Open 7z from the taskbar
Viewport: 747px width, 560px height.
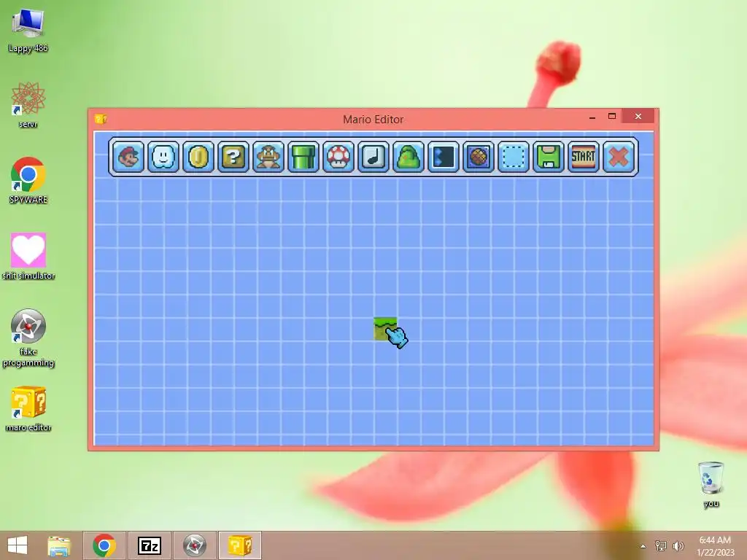click(149, 545)
